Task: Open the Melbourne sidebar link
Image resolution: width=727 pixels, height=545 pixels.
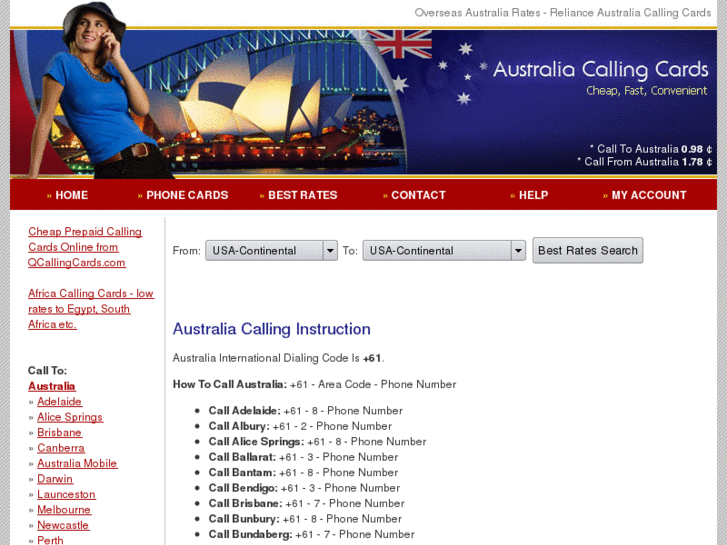Action: point(64,510)
